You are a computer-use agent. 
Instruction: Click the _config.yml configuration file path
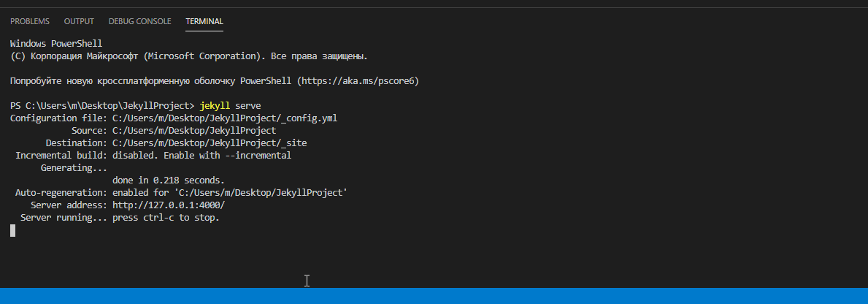(x=225, y=118)
